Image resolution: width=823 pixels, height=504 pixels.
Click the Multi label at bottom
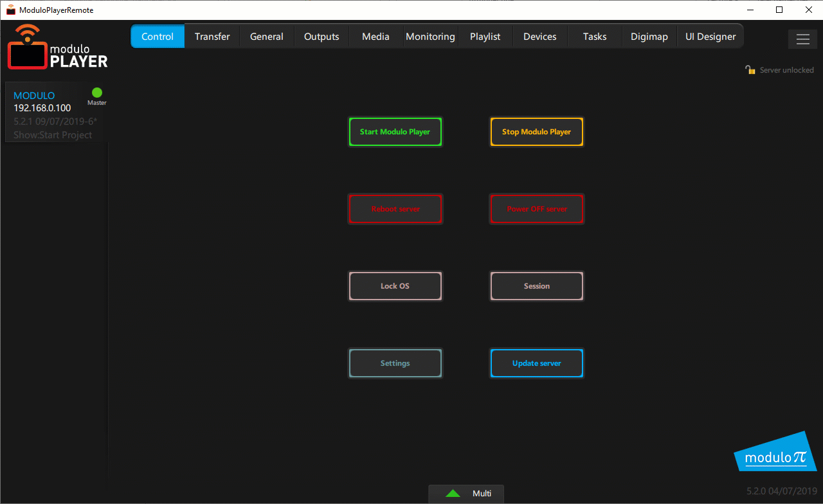tap(482, 493)
